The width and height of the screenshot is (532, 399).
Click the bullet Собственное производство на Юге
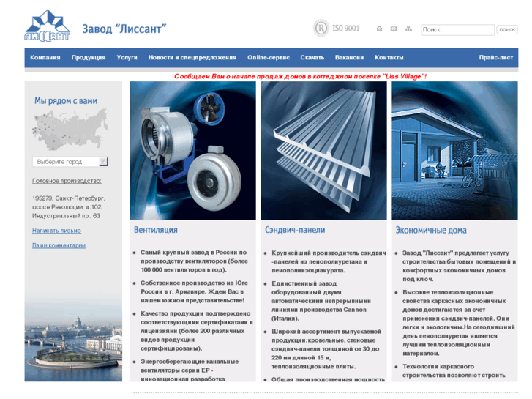tap(194, 291)
